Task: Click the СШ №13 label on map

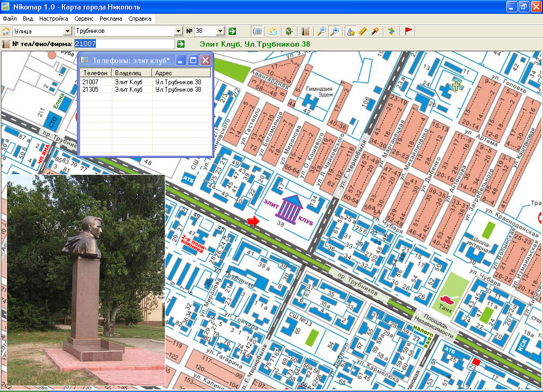Action: tap(301, 319)
